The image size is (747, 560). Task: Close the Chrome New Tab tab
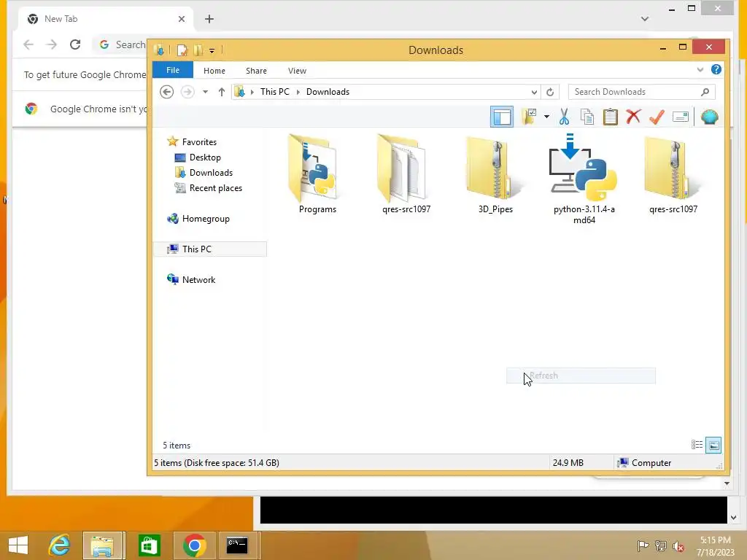pyautogui.click(x=182, y=19)
